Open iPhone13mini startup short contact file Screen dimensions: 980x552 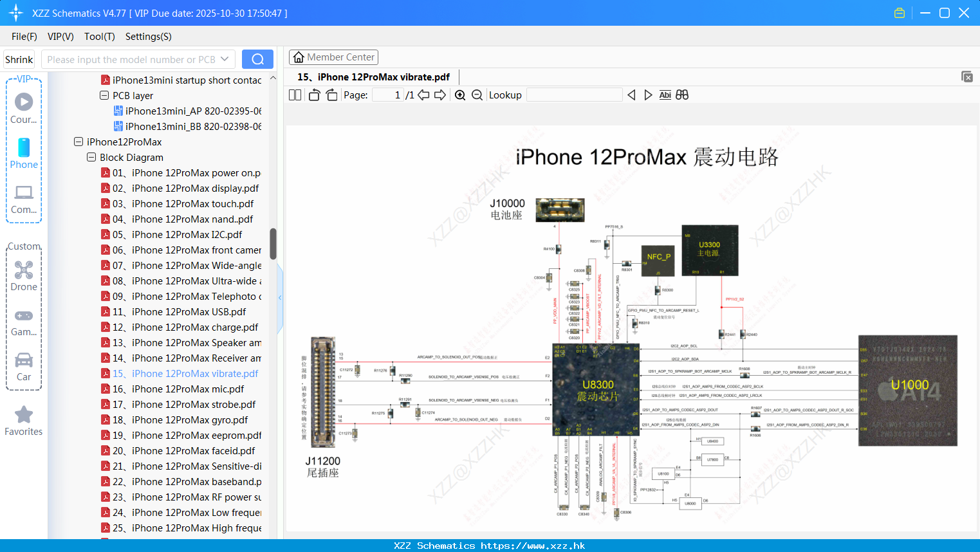coord(181,80)
